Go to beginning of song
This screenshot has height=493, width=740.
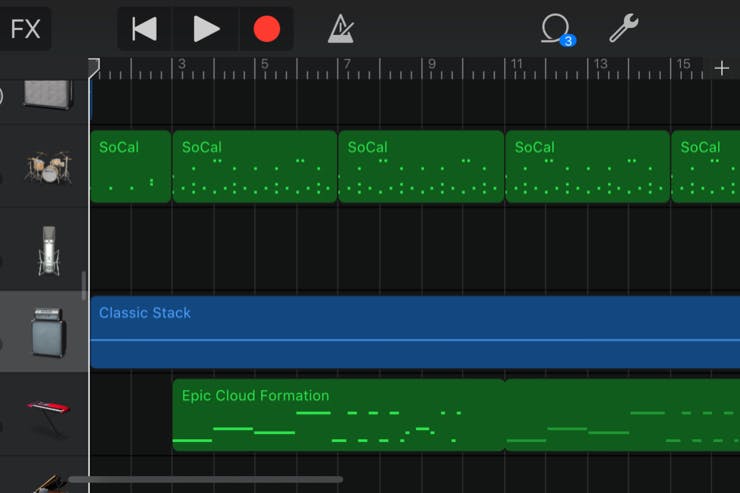pos(145,29)
